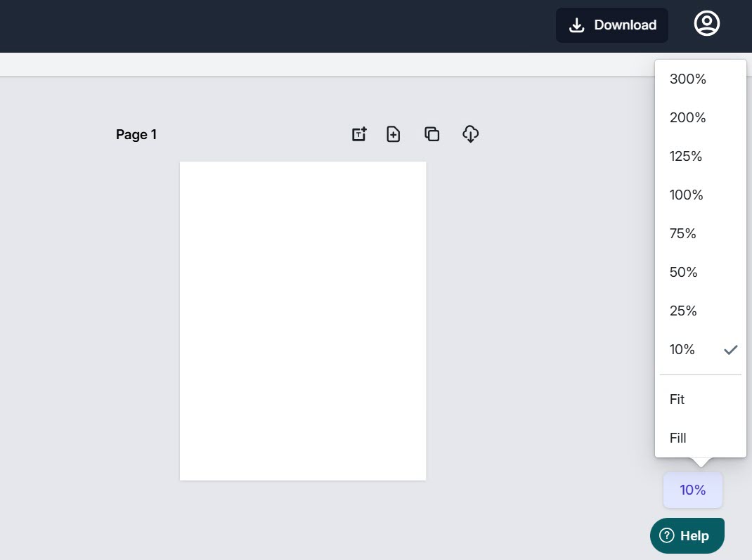
Task: Select 300% zoom option
Action: click(688, 79)
